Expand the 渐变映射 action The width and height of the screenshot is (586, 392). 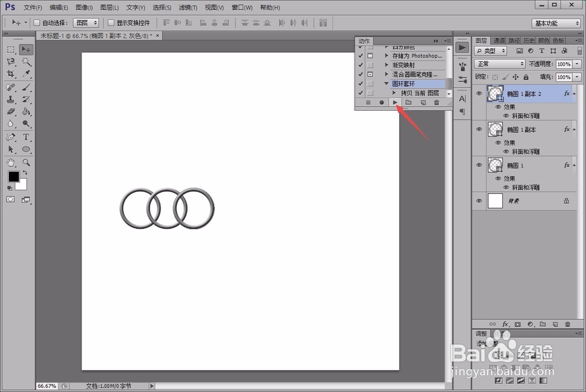(386, 65)
